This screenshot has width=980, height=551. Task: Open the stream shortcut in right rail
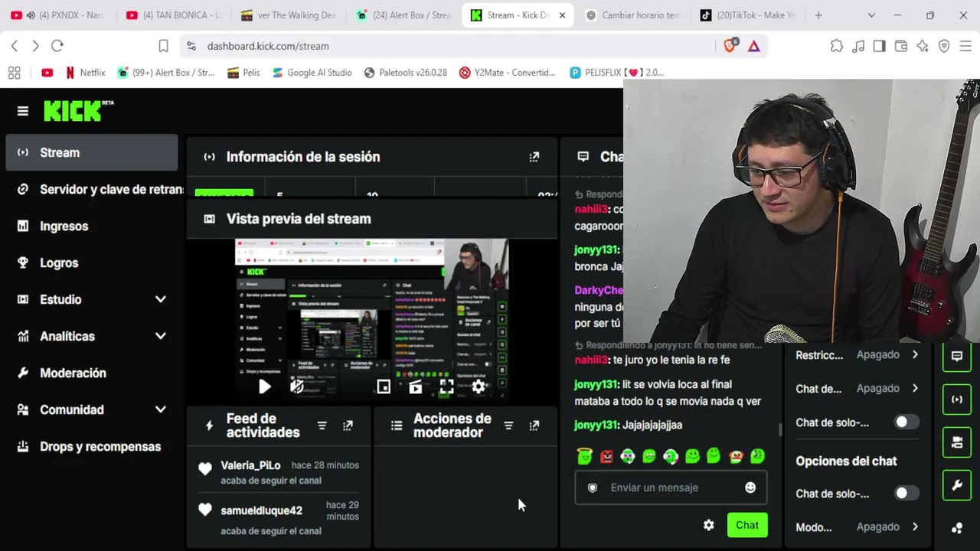[x=957, y=399]
